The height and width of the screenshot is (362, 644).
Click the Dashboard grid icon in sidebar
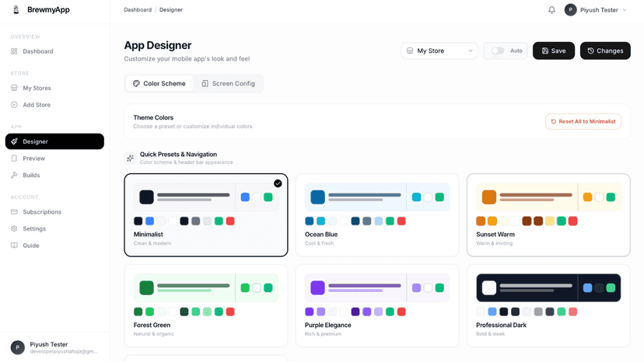click(x=14, y=51)
